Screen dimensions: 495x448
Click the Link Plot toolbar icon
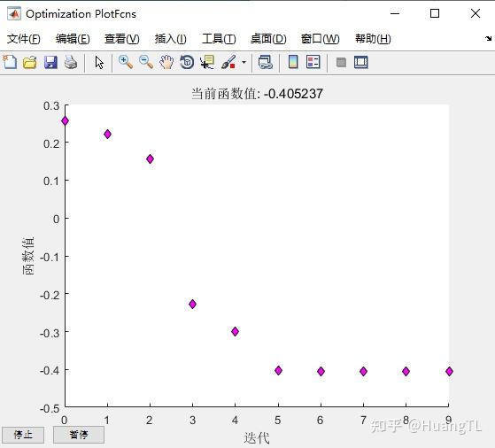click(x=265, y=62)
